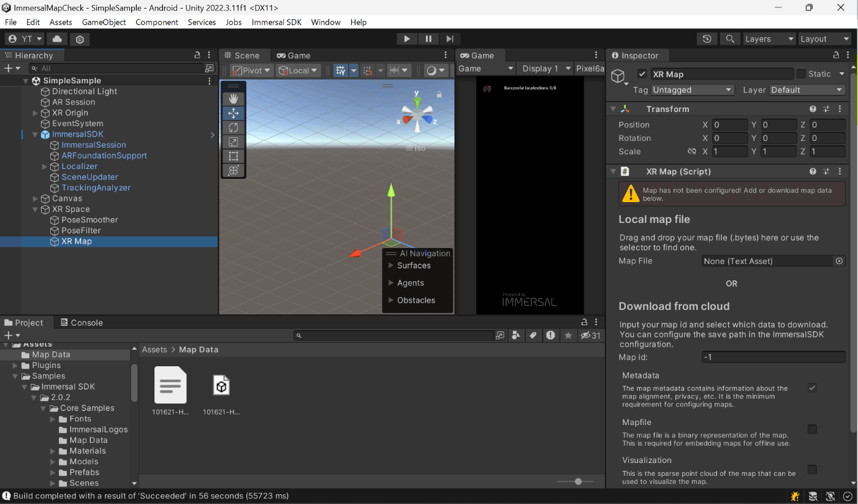Open the global search magnifier icon
Screen dimensions: 858x504
[x=729, y=39]
